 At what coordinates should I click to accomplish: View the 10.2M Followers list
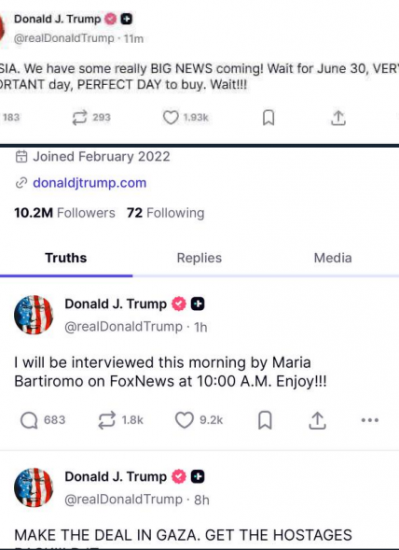pos(65,213)
